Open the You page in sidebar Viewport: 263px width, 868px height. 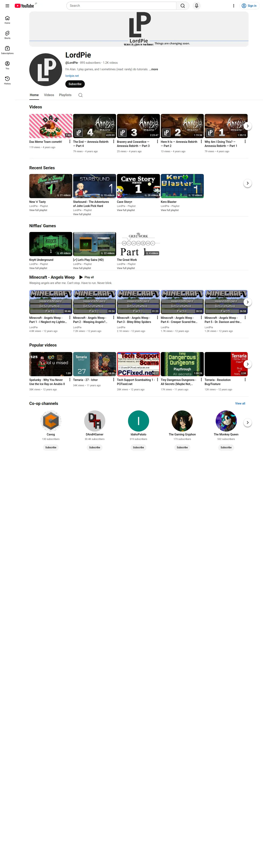pyautogui.click(x=7, y=65)
